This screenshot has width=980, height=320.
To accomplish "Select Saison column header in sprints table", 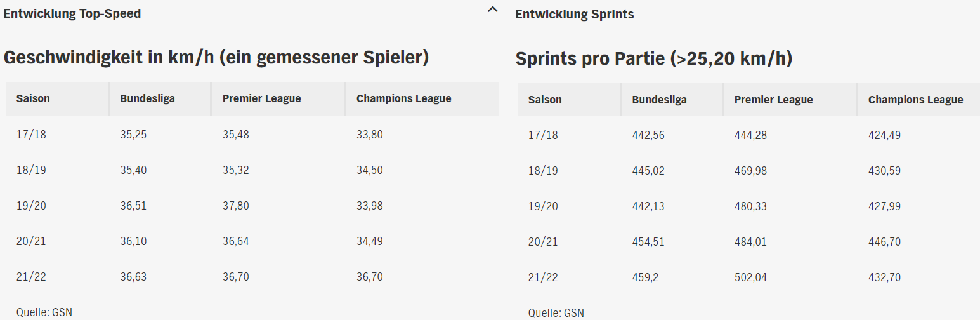I will pos(545,100).
